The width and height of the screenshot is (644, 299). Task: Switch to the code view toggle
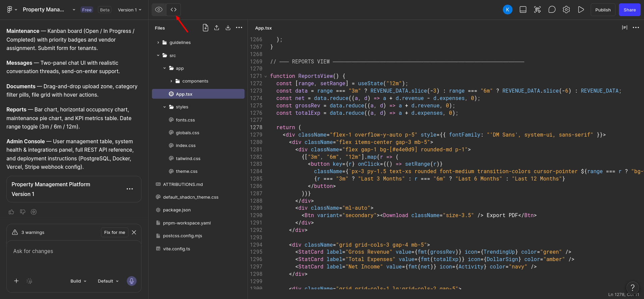173,9
